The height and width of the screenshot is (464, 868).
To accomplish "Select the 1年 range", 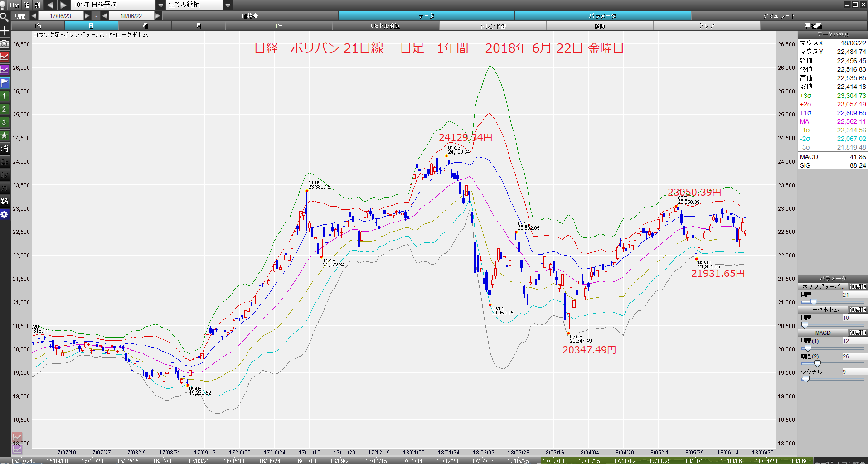I will coord(279,26).
